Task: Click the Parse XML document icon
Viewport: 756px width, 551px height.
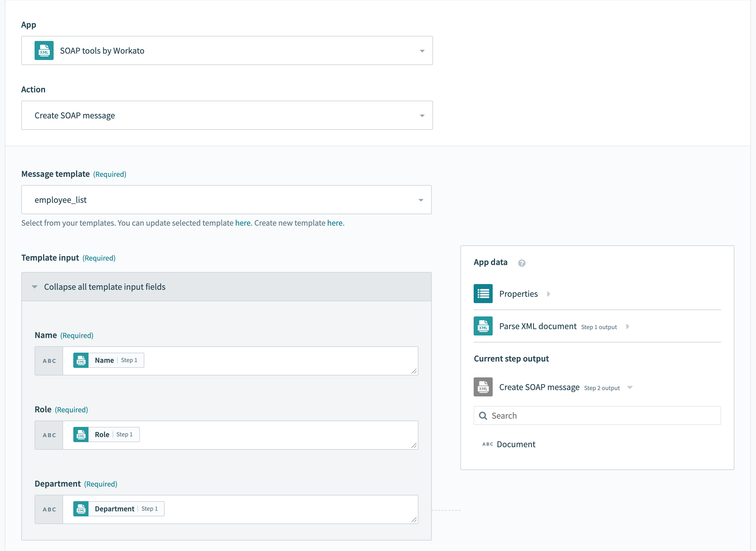Action: 483,326
